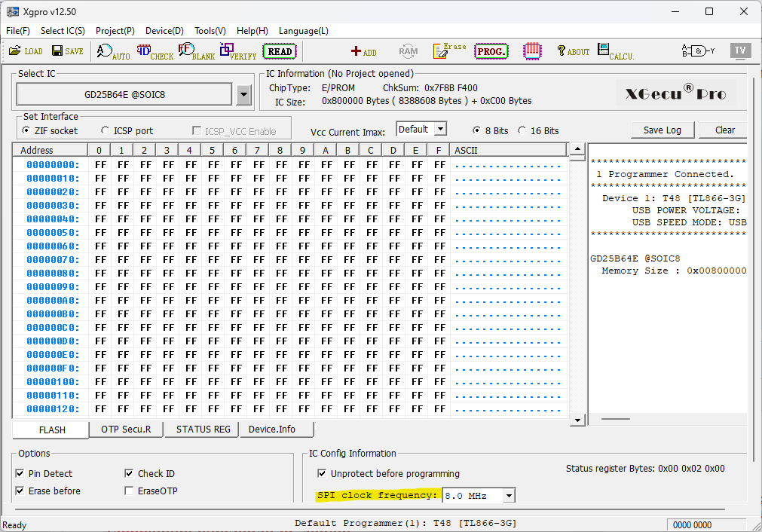Click hex view scroll up arrow
The image size is (762, 532).
point(577,149)
